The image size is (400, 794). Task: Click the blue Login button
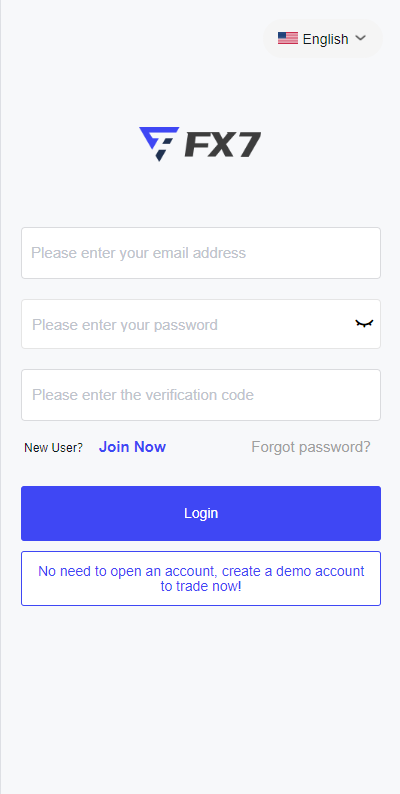pos(201,513)
